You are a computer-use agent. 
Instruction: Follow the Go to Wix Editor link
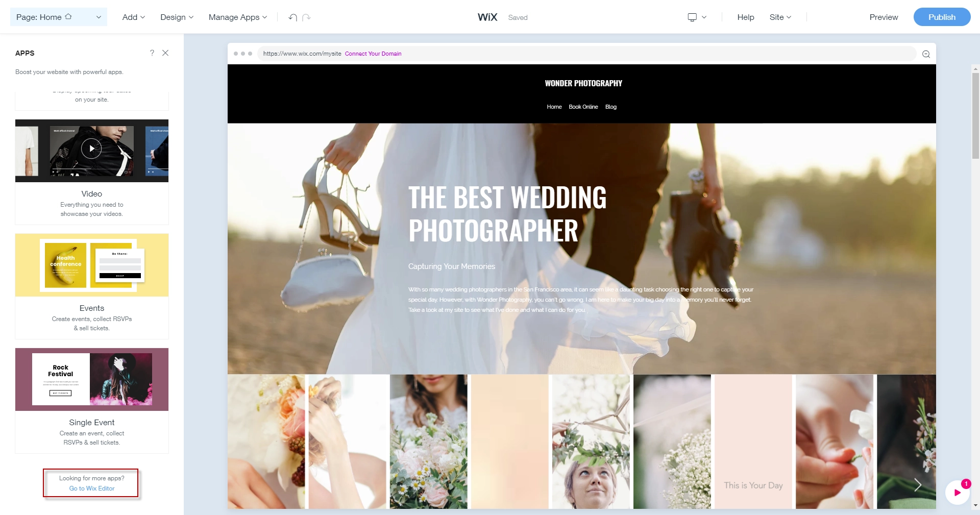pyautogui.click(x=92, y=488)
